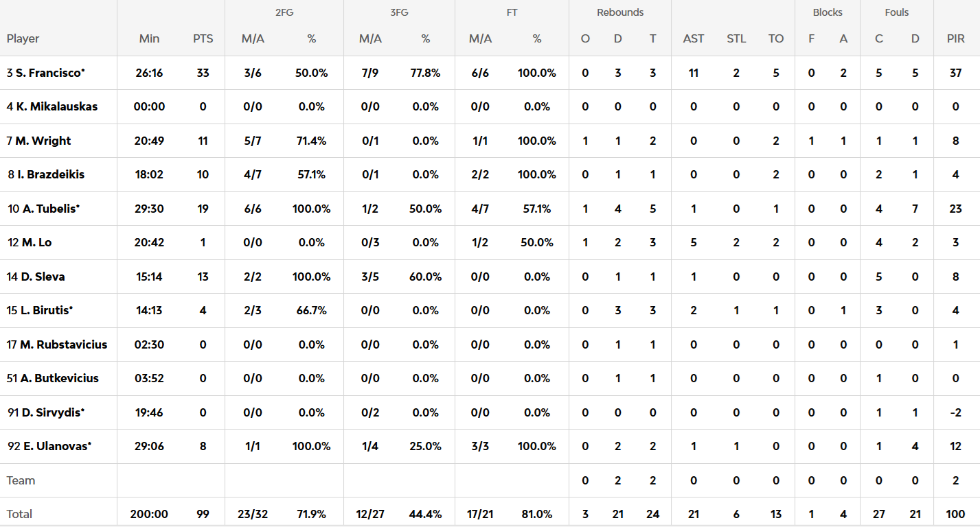This screenshot has height=527, width=980.
Task: Open S. Francisco's player profile link
Action: [x=49, y=73]
